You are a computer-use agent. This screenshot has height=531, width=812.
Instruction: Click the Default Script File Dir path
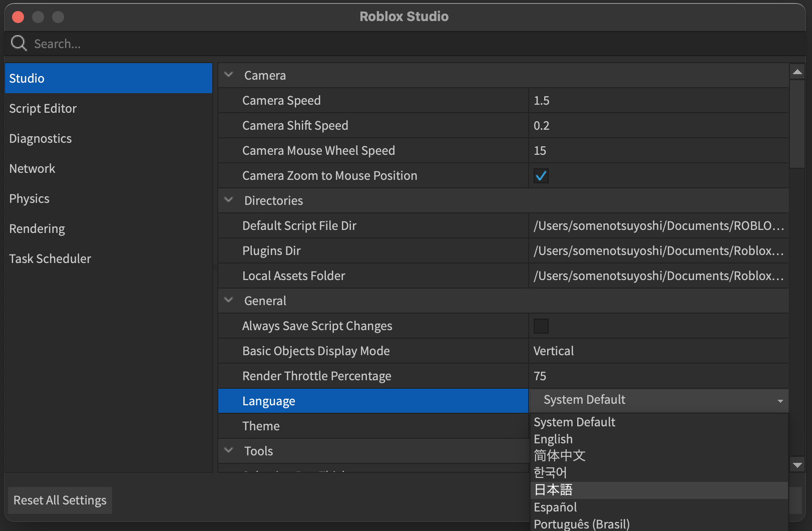point(658,225)
